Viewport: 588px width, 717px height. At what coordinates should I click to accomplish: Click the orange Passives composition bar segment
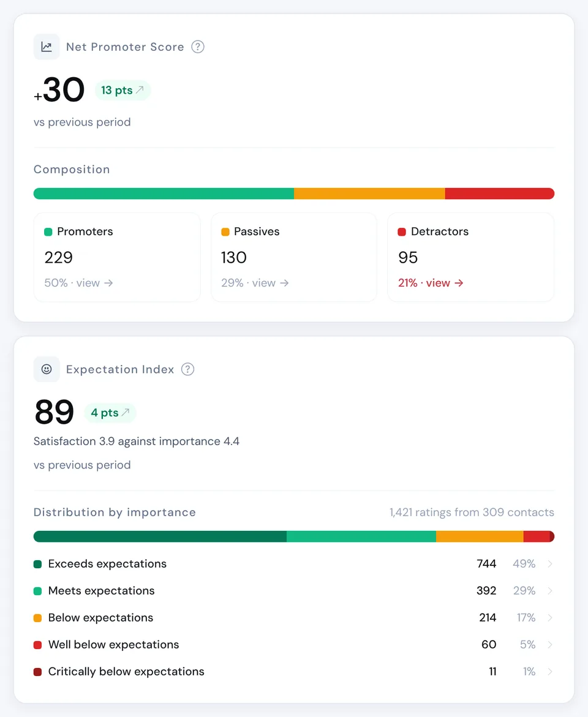tap(369, 193)
